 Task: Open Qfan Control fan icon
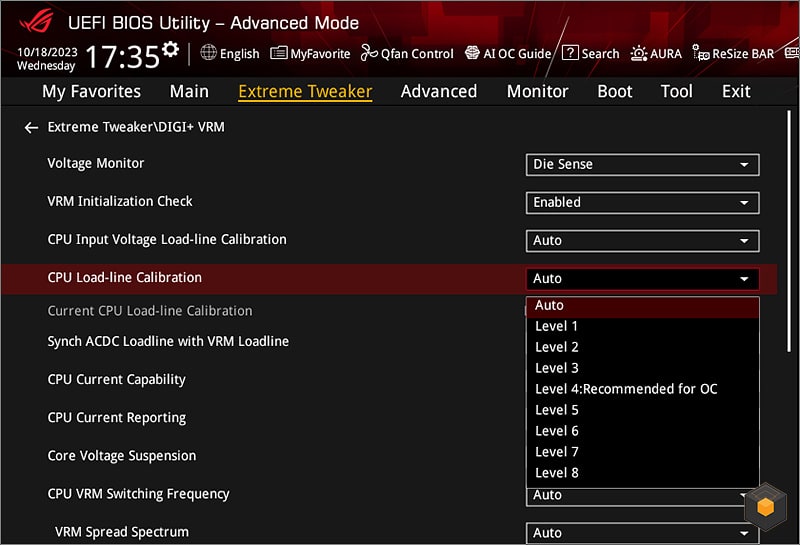click(369, 53)
